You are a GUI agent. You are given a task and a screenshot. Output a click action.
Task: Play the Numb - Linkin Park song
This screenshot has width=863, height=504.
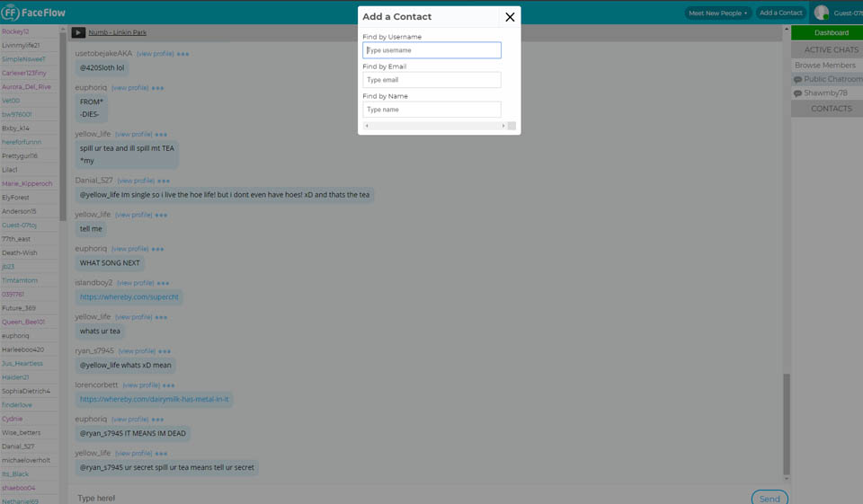(78, 32)
